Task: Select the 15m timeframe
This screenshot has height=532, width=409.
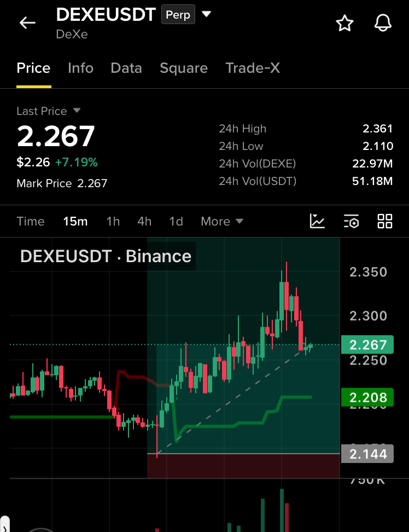Action: click(75, 222)
